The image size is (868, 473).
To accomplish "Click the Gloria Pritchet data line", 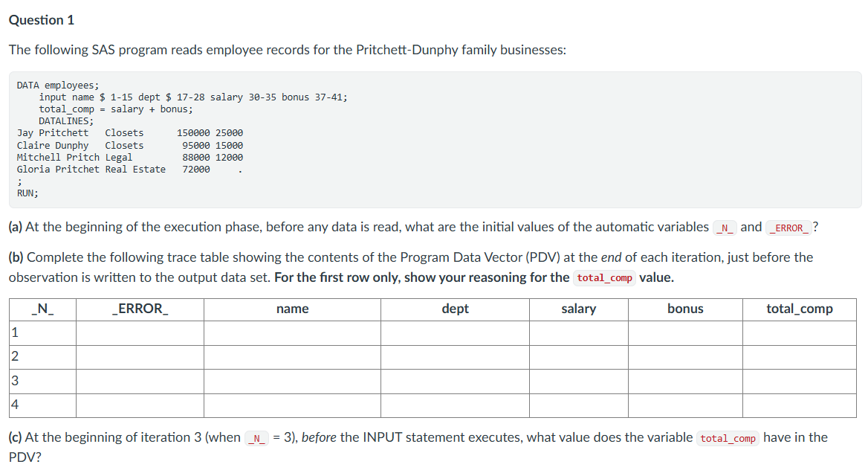I will [x=129, y=170].
